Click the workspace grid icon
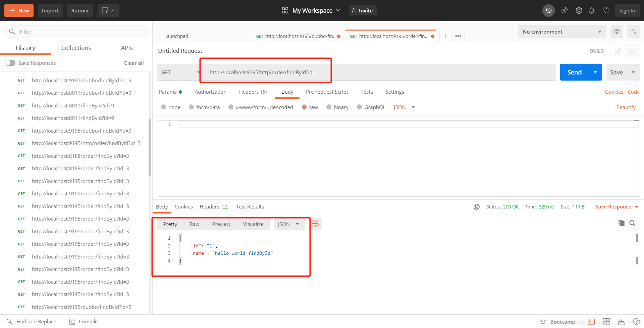The image size is (644, 328). 285,10
